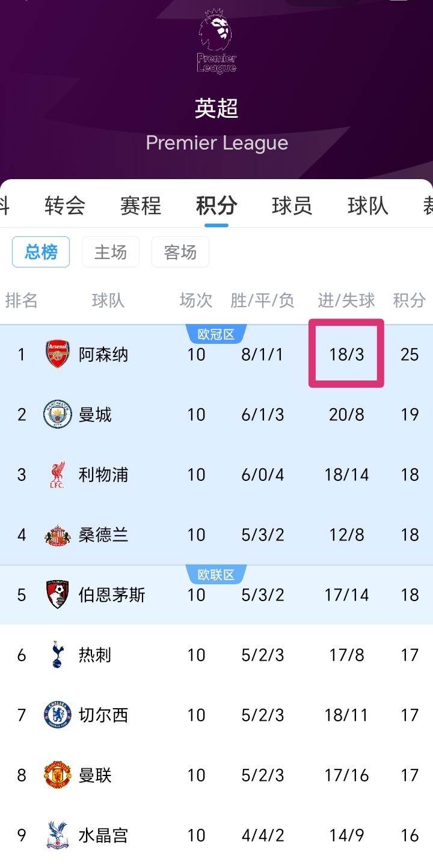Image resolution: width=433 pixels, height=868 pixels.
Task: Open the 曼城 team name link
Action: coord(95,415)
